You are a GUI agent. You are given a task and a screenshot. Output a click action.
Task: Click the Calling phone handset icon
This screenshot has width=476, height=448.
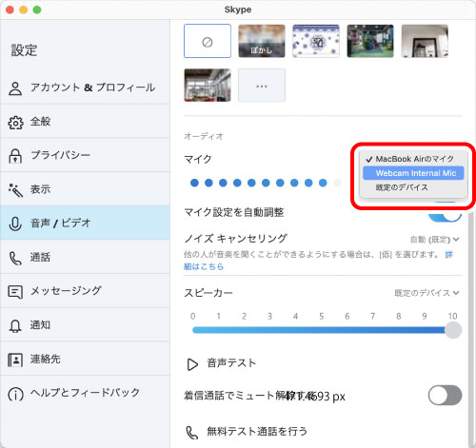pyautogui.click(x=15, y=258)
